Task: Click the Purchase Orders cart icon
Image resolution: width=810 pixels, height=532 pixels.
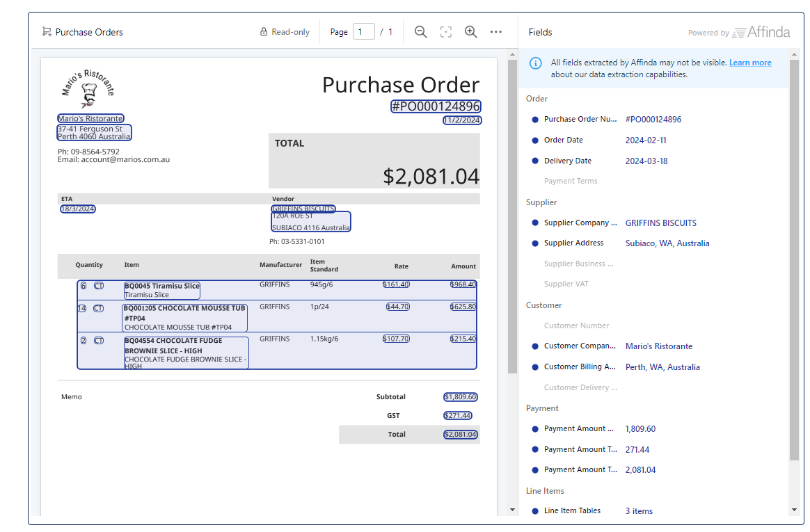Action: coord(47,32)
